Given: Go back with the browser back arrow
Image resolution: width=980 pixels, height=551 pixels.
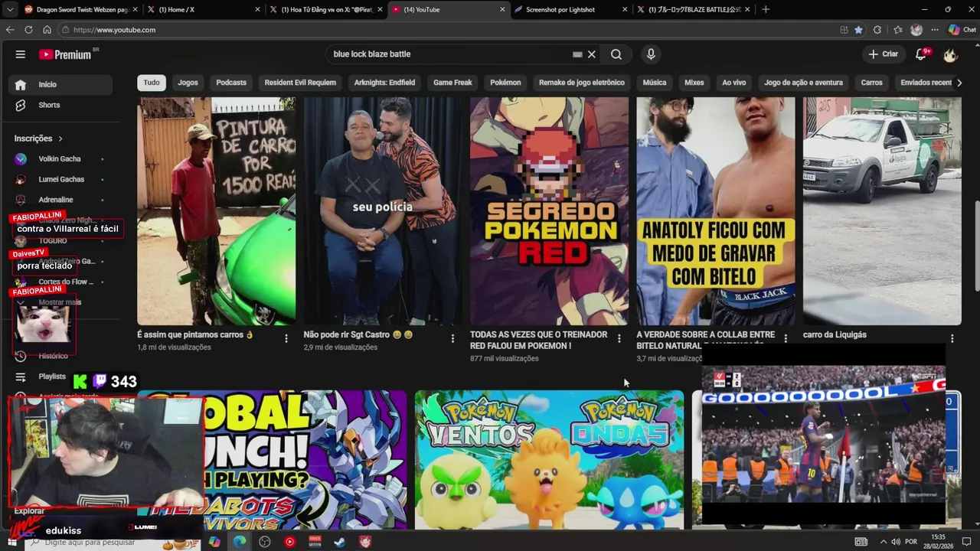Looking at the screenshot, I should [x=10, y=30].
